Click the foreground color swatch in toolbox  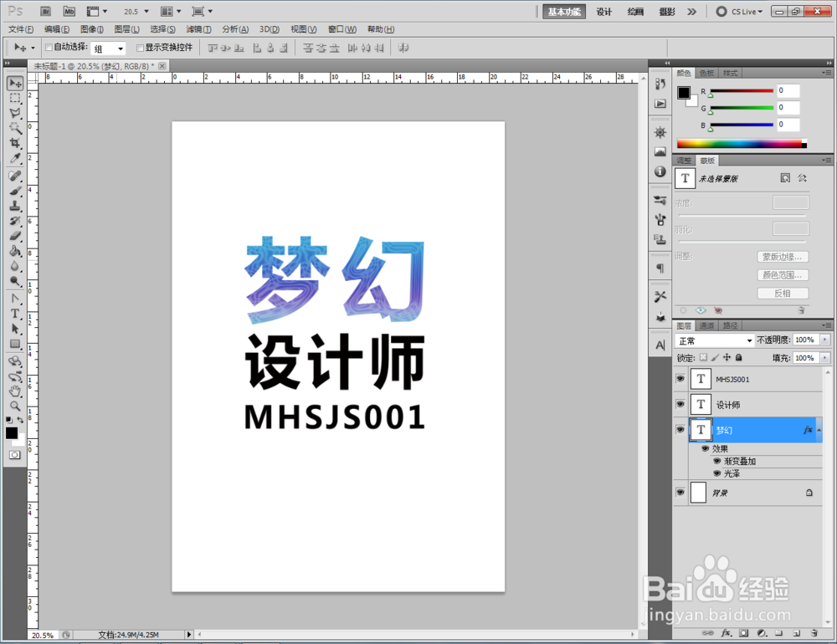pyautogui.click(x=11, y=432)
